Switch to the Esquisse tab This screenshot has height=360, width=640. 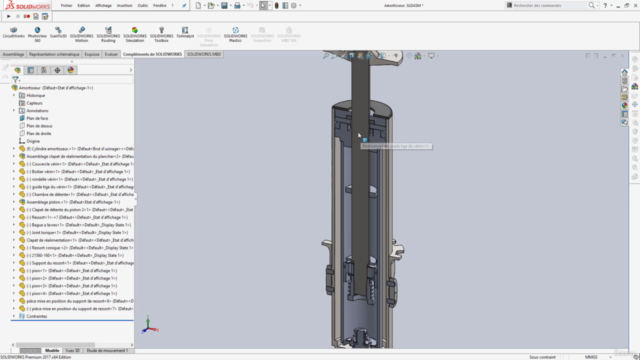pos(92,54)
